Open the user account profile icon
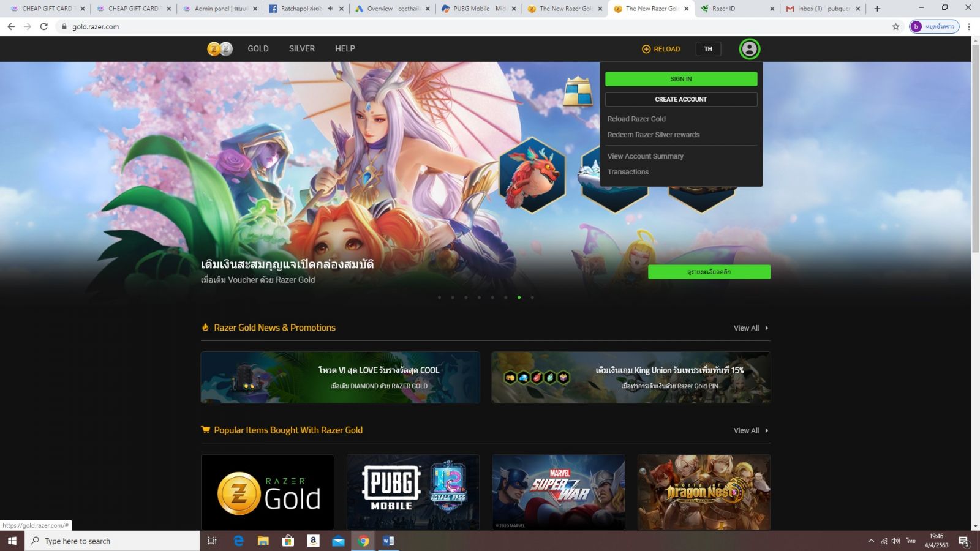This screenshot has height=551, width=980. pos(749,49)
